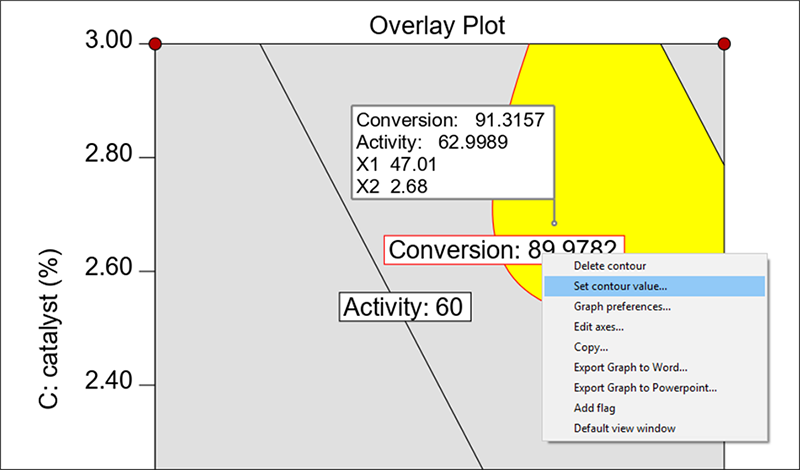Choose Delete contour from the context menu
Viewport: 800px width, 470px height.
[609, 266]
